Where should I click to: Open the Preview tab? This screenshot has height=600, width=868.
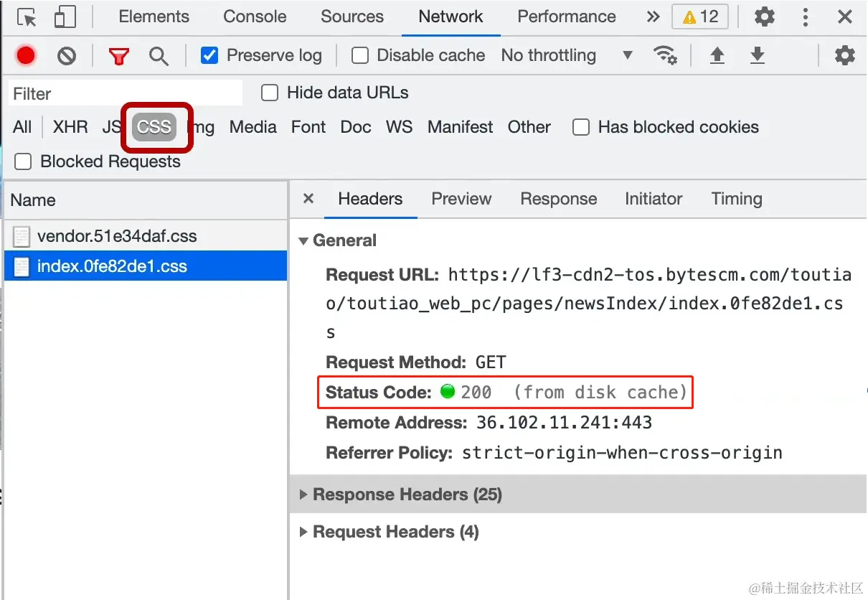pos(461,199)
